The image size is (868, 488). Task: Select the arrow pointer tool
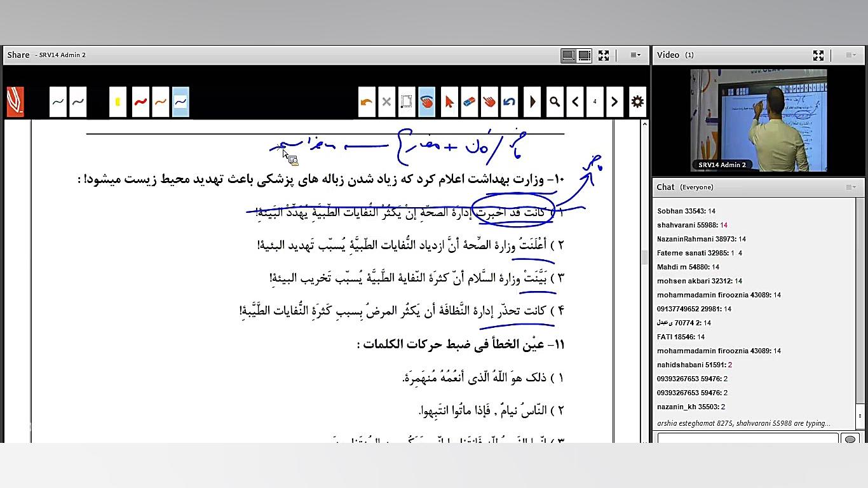pyautogui.click(x=448, y=102)
